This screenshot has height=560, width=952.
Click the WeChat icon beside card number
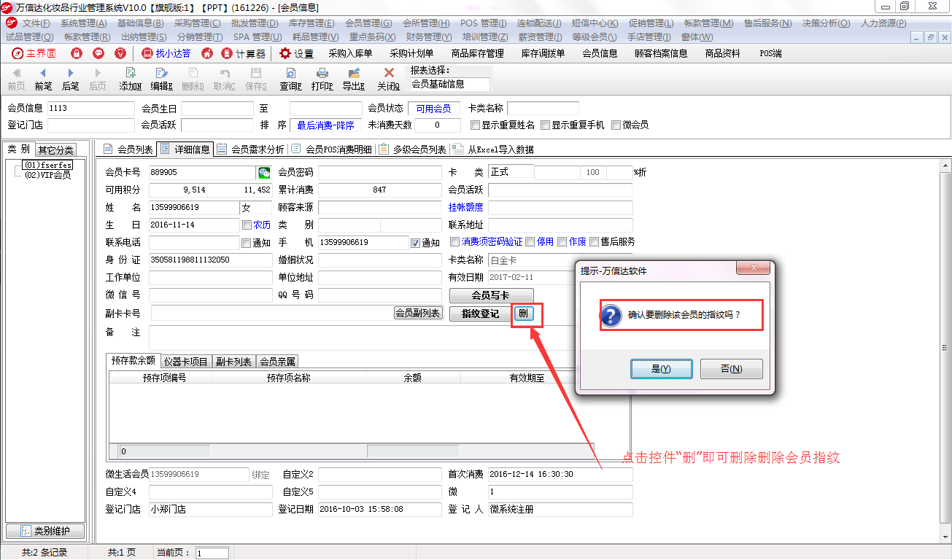click(264, 173)
